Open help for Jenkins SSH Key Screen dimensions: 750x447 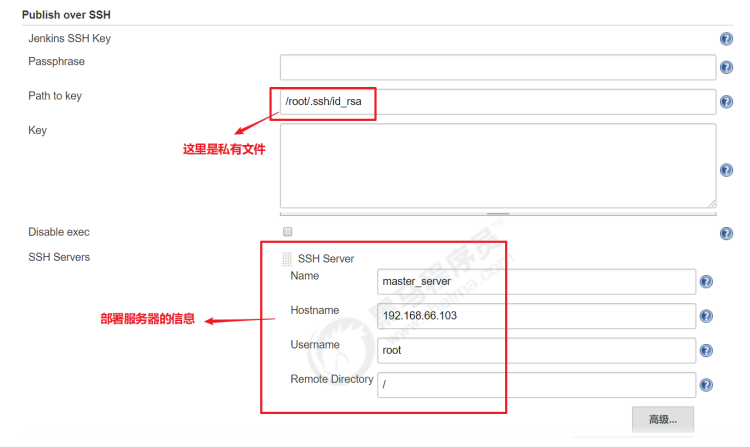tap(726, 39)
